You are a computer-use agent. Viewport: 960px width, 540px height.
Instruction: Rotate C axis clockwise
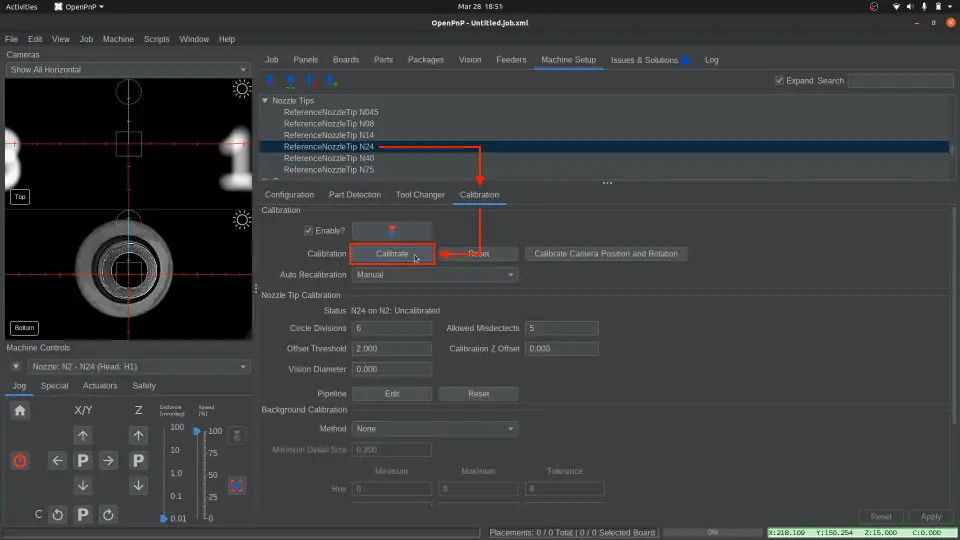coord(108,515)
